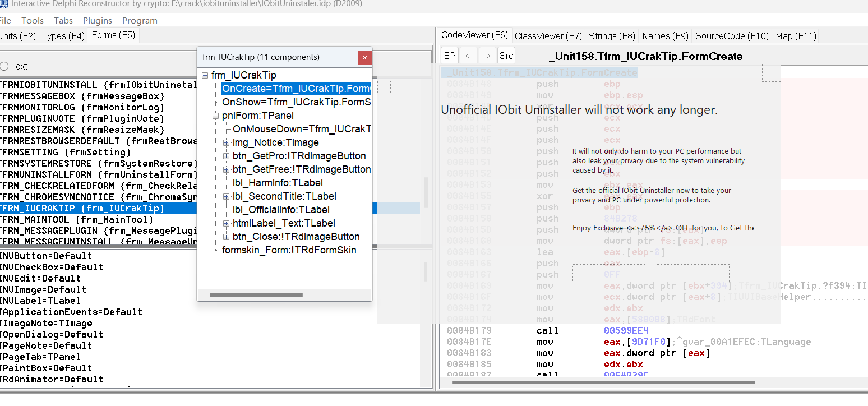Image resolution: width=868 pixels, height=406 pixels.
Task: Open the Program menu
Action: point(140,20)
